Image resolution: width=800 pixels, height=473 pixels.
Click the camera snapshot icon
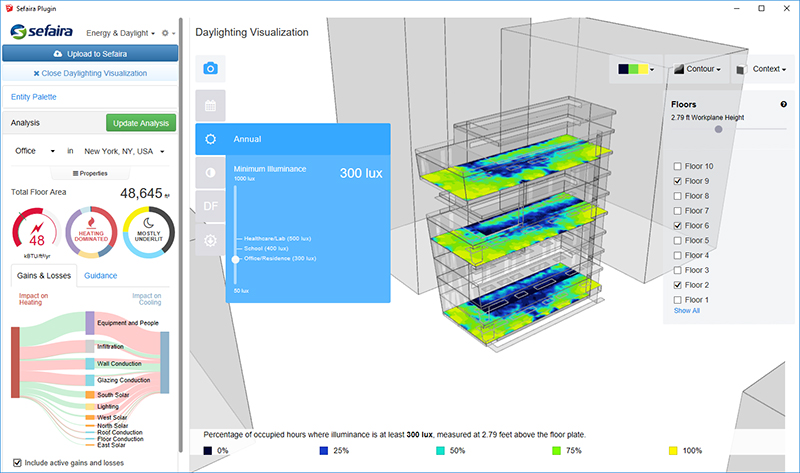(x=211, y=68)
